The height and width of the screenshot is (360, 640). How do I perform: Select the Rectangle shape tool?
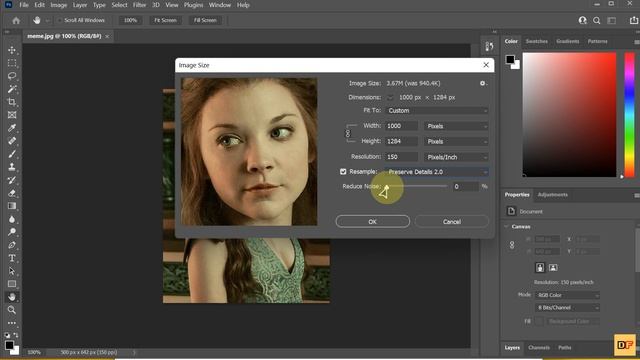point(12,284)
